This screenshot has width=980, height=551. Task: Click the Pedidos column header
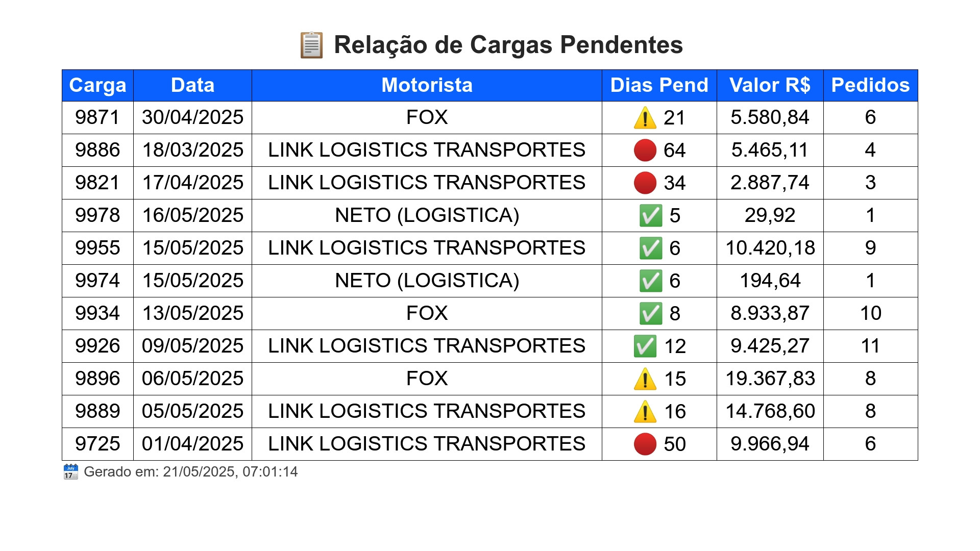tap(870, 85)
